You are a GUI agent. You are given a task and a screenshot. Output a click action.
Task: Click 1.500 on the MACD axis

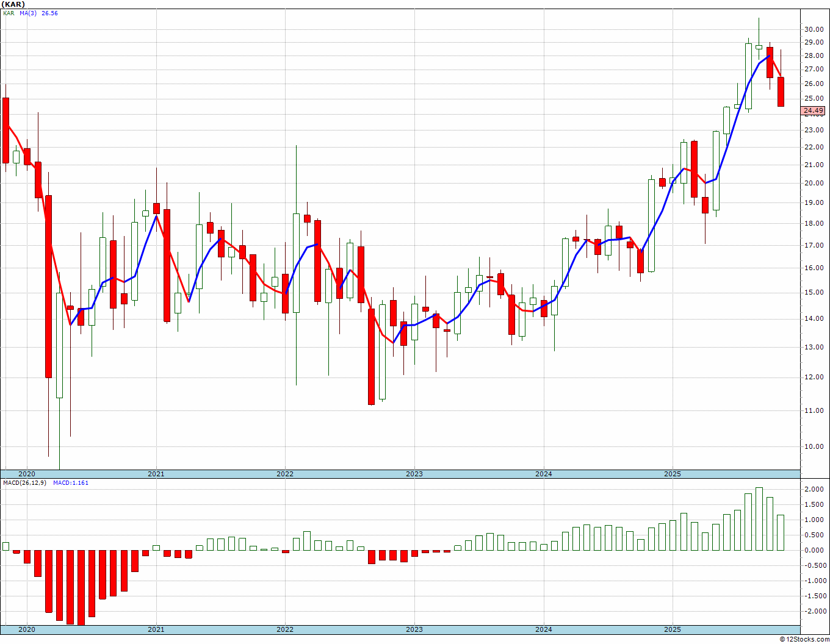pos(814,505)
